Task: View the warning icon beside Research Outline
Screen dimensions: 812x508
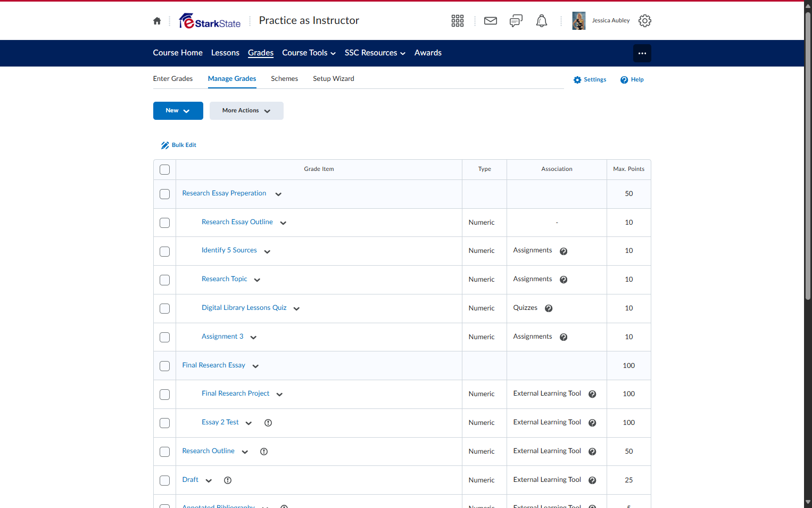Action: [264, 452]
